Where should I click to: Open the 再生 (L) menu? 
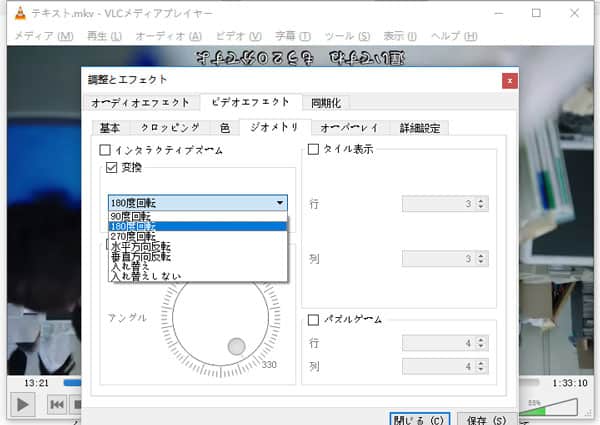[104, 36]
